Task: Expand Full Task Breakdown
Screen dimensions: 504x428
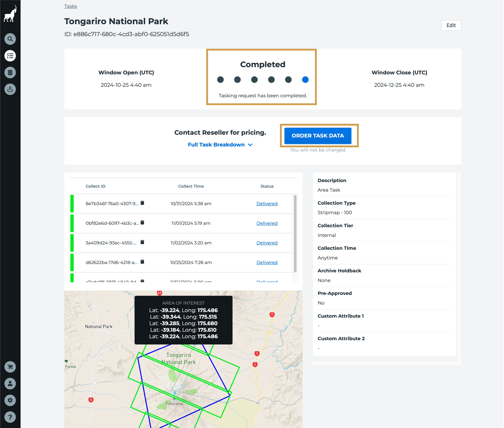Action: pyautogui.click(x=220, y=145)
